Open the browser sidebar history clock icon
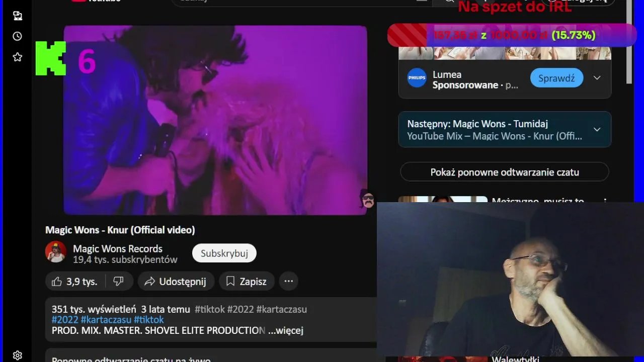The height and width of the screenshot is (362, 644). click(x=18, y=36)
